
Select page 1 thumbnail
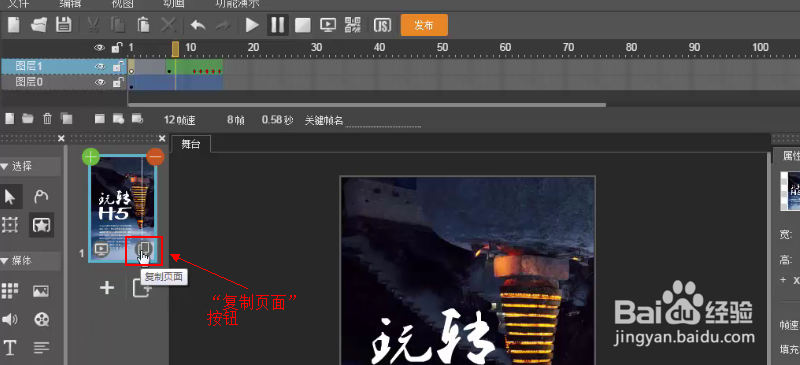pyautogui.click(x=123, y=209)
